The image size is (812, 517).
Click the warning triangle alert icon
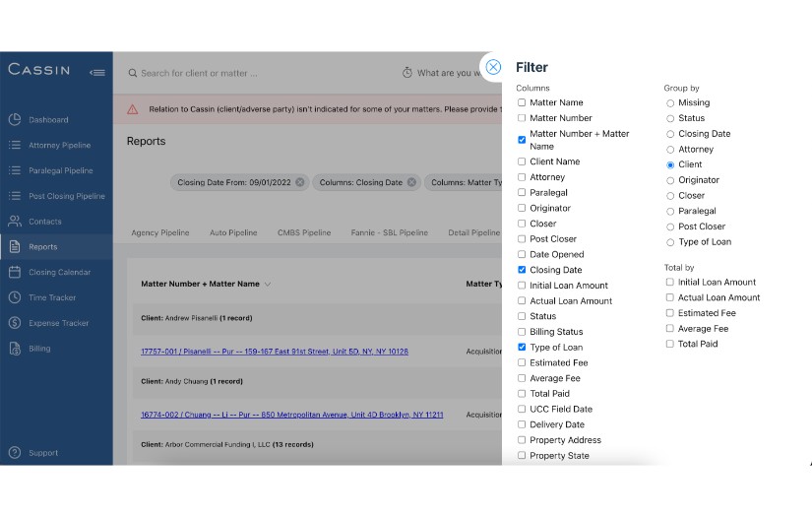pyautogui.click(x=133, y=109)
